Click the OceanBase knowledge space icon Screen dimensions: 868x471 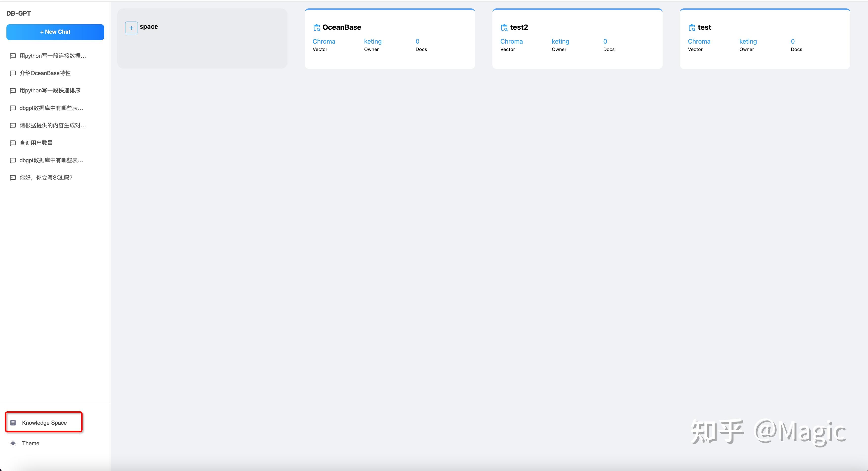(x=316, y=28)
